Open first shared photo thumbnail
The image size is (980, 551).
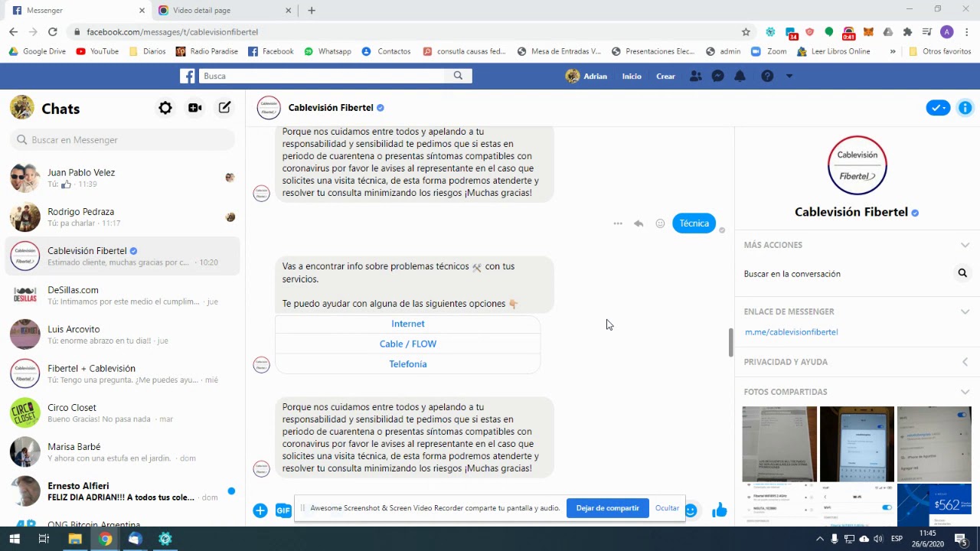pyautogui.click(x=779, y=444)
